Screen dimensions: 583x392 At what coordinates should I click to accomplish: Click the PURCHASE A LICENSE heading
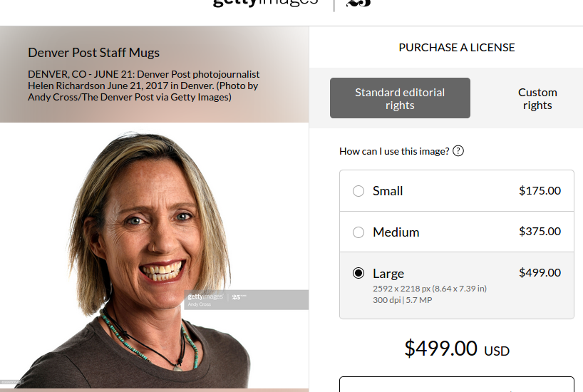click(x=457, y=48)
